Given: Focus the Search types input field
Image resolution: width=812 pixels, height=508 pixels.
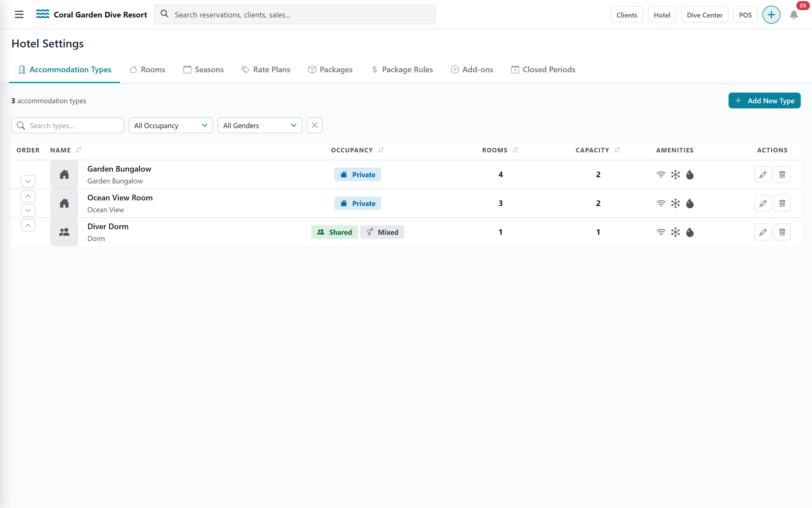Looking at the screenshot, I should tap(67, 125).
